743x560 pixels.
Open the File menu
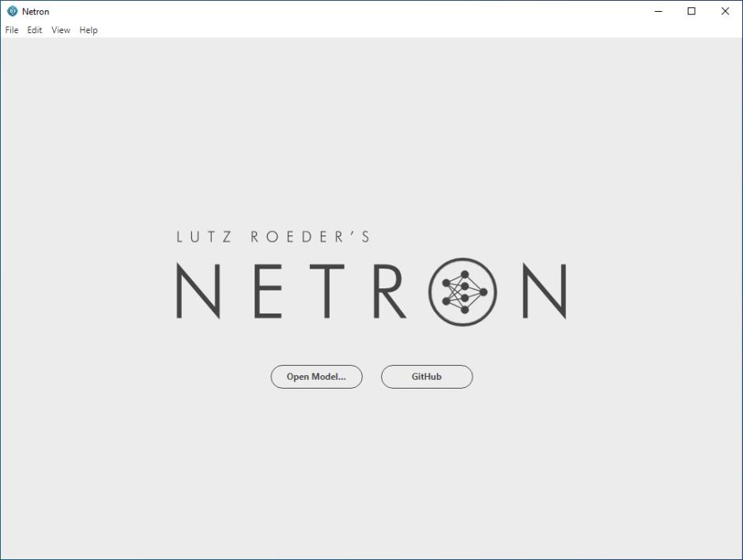coord(11,30)
